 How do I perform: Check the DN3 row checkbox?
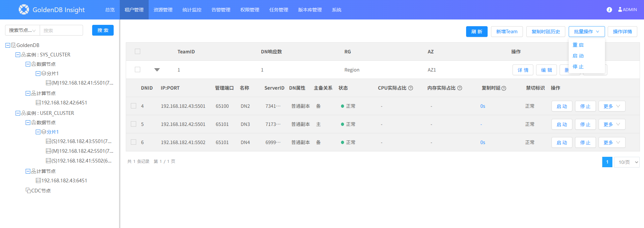(x=134, y=124)
